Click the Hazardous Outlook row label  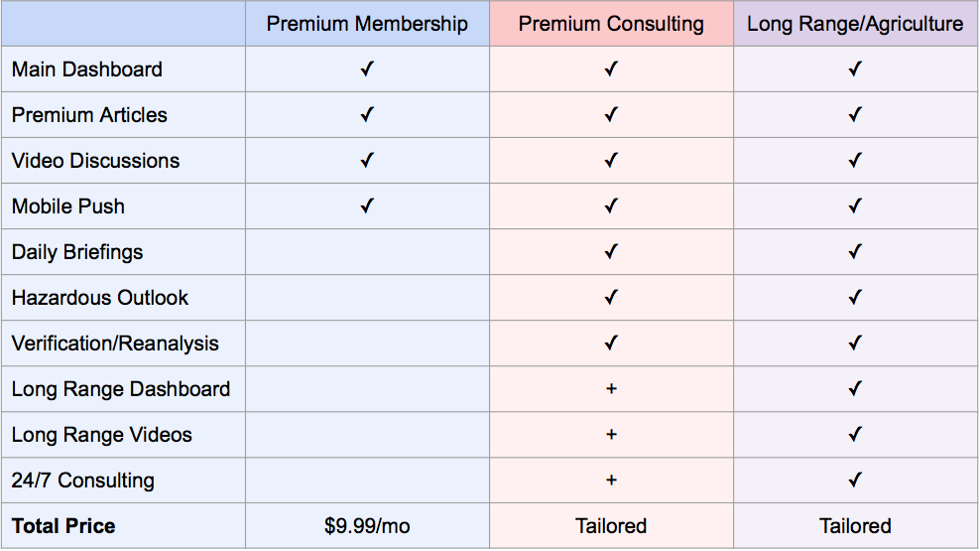coord(100,298)
